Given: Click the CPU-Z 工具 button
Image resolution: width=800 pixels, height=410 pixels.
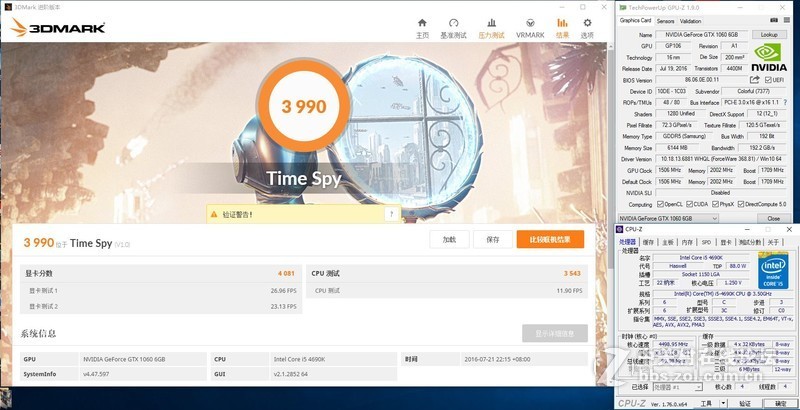Looking at the screenshot, I should (x=706, y=404).
